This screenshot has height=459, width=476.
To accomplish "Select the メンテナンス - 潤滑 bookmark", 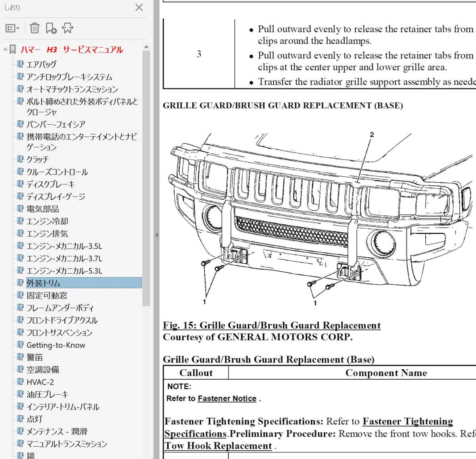I will (x=57, y=431).
